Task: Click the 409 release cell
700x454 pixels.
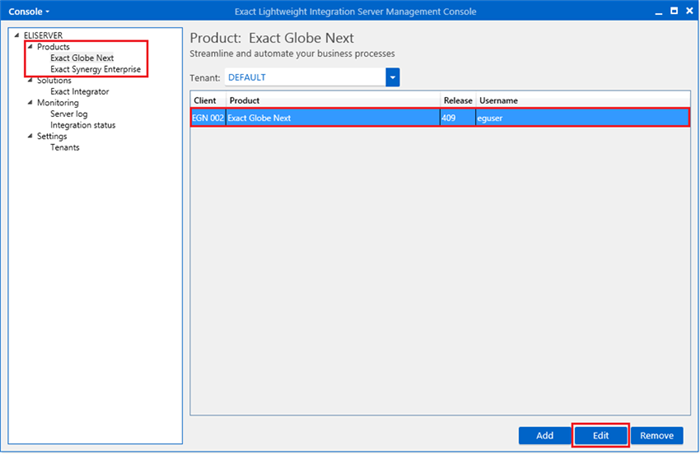Action: pyautogui.click(x=458, y=118)
